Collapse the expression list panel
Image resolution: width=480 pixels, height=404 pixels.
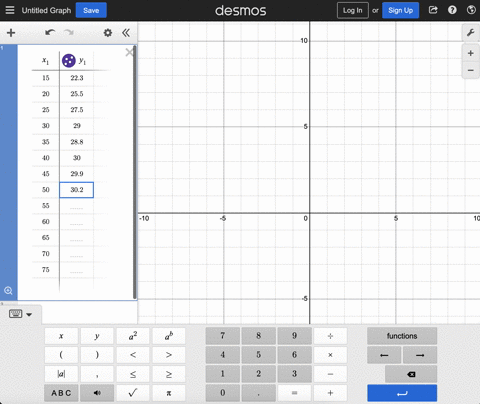tap(126, 33)
